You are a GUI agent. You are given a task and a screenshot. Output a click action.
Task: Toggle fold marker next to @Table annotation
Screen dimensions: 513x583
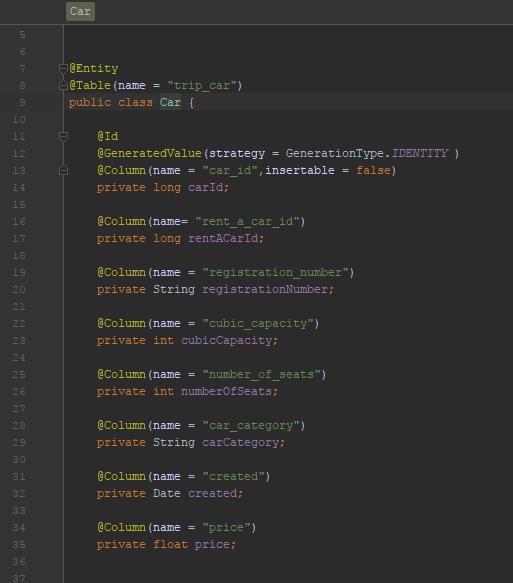point(63,86)
